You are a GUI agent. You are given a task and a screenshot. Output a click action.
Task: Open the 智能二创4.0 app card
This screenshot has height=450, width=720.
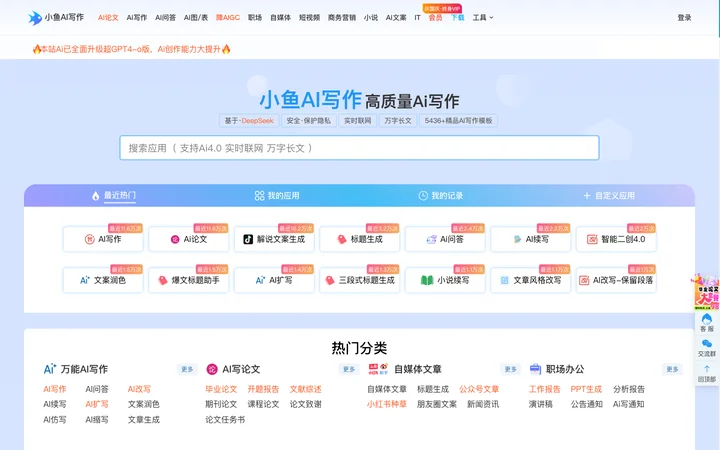click(616, 239)
